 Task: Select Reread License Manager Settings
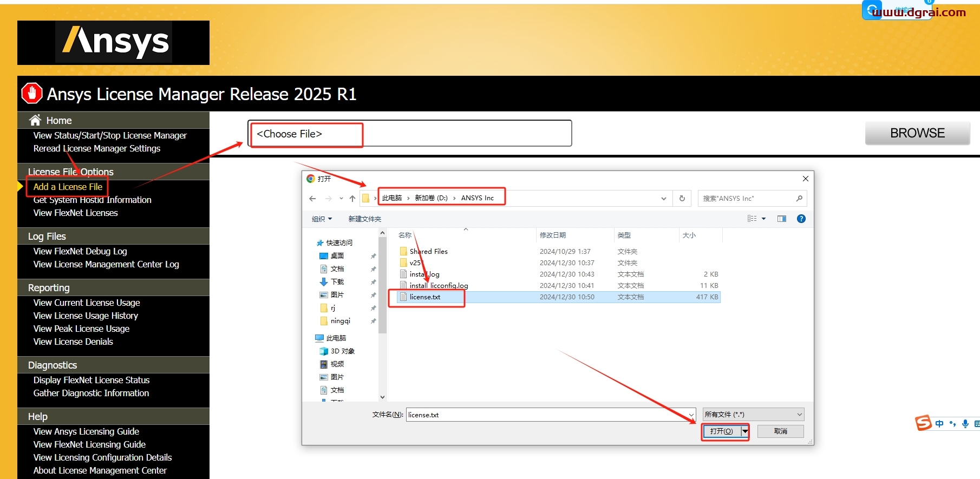[x=97, y=148]
